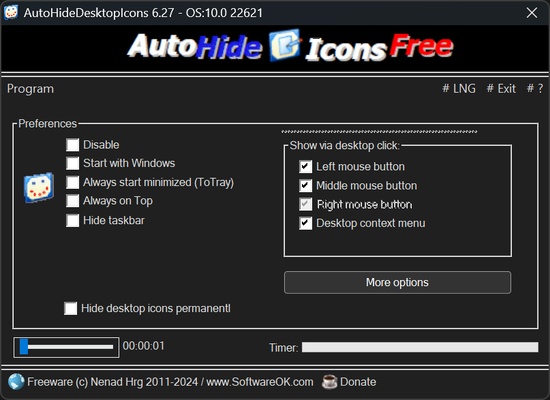This screenshot has width=550, height=400.
Task: Click the AutoHide Icons Free banner logo
Action: coord(290,47)
